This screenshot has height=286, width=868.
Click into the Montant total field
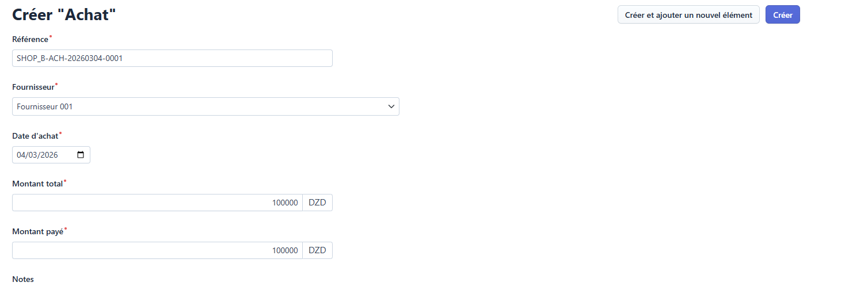157,203
